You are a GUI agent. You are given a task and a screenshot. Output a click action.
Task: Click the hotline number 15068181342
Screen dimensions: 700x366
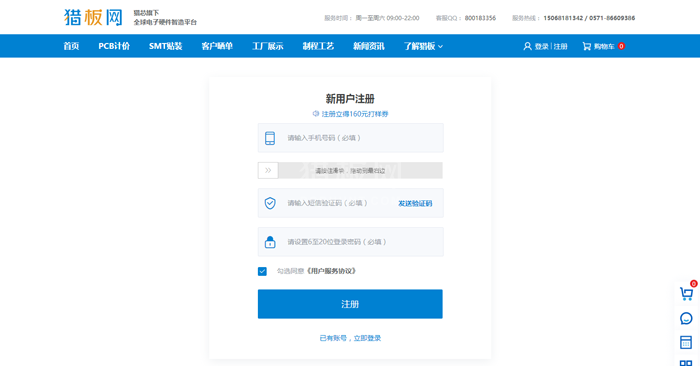click(563, 18)
